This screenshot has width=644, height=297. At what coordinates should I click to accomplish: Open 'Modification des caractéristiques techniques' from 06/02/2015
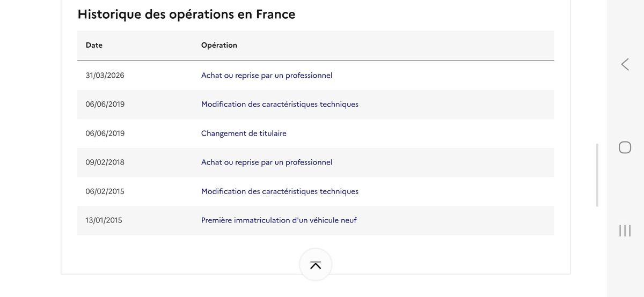pyautogui.click(x=280, y=191)
